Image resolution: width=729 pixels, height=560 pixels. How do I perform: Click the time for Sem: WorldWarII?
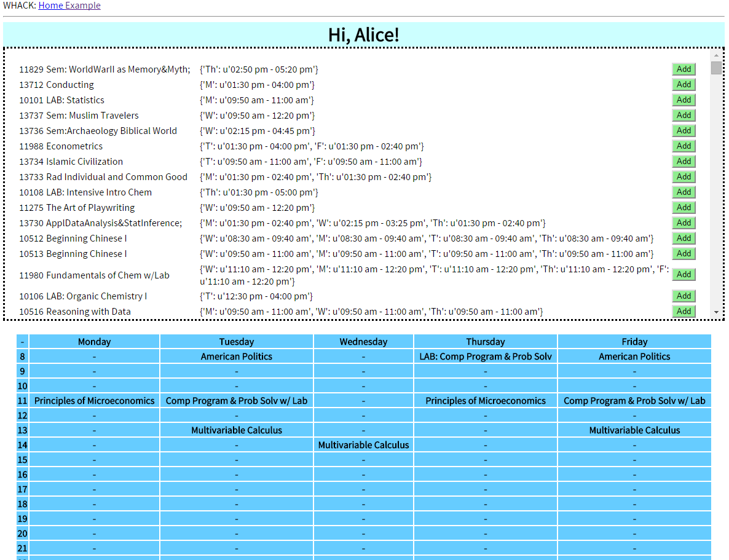(259, 69)
